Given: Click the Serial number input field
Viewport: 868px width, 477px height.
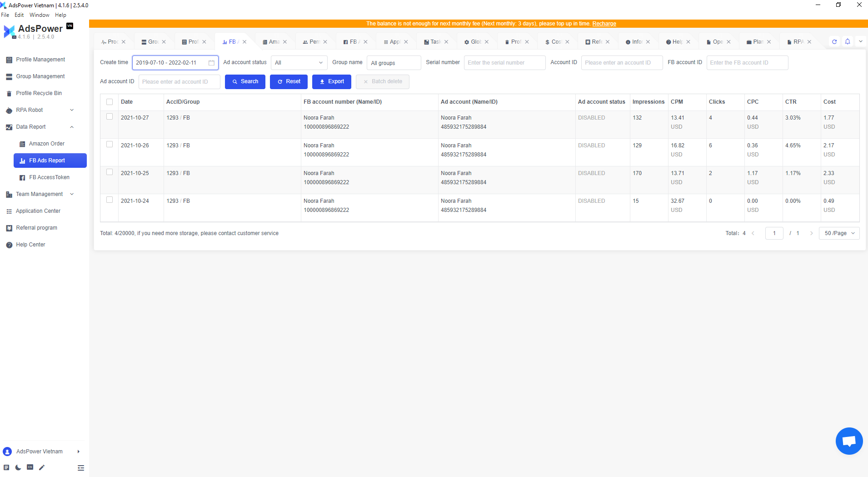Looking at the screenshot, I should (x=504, y=63).
